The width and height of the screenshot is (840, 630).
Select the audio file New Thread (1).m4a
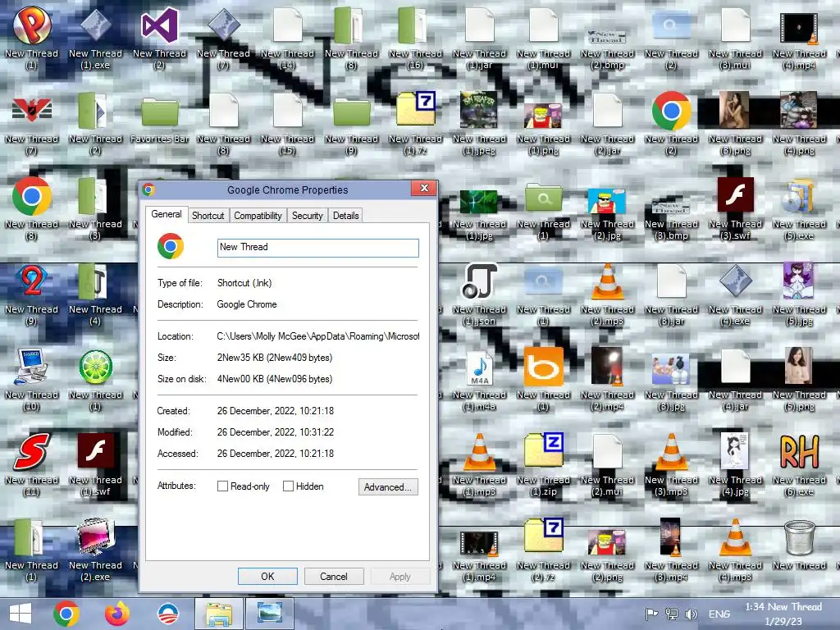[x=479, y=379]
